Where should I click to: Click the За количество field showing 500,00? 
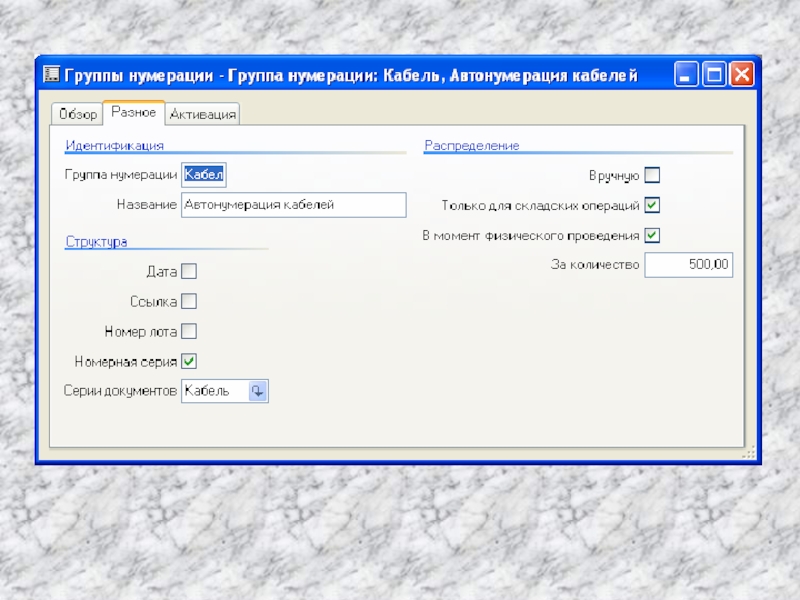point(689,265)
